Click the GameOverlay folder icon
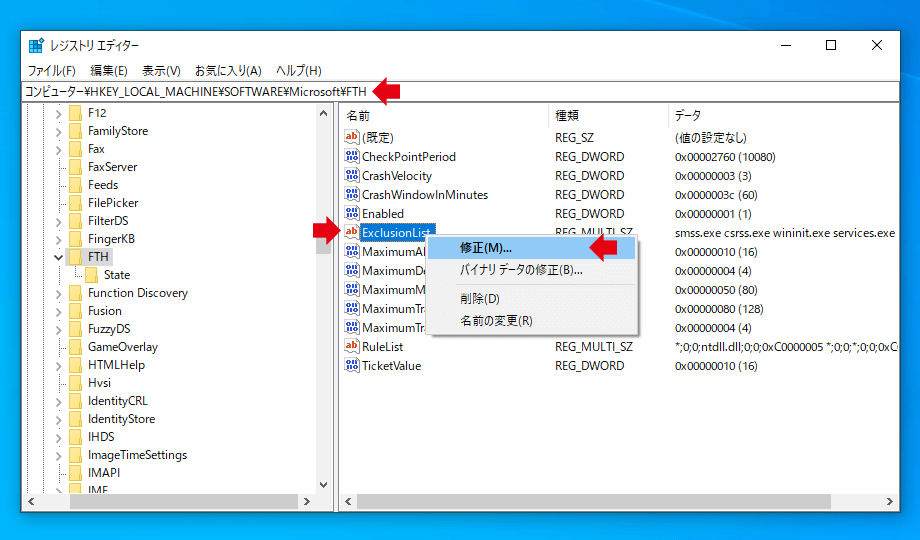Screen dimensions: 920x540 point(76,347)
